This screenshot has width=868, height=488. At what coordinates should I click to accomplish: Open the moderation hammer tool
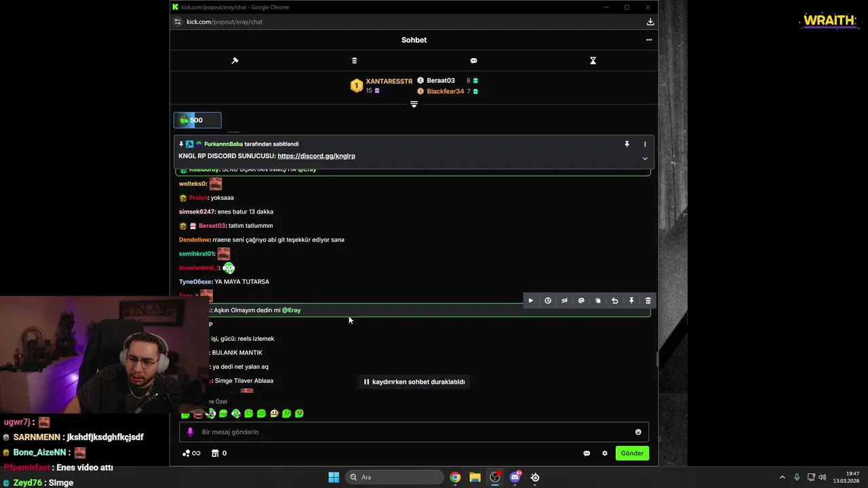[x=235, y=60]
